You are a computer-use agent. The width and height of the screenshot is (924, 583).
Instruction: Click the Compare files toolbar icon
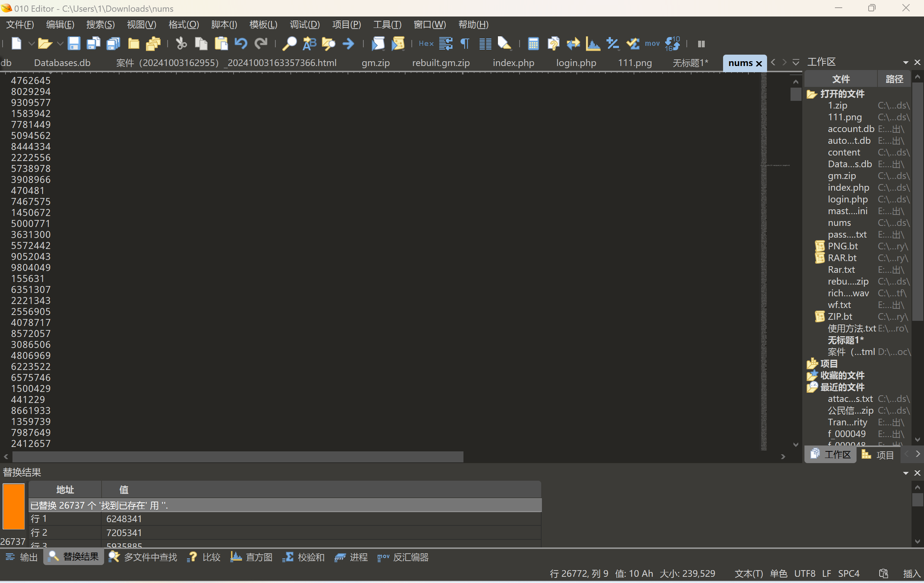[x=553, y=44]
